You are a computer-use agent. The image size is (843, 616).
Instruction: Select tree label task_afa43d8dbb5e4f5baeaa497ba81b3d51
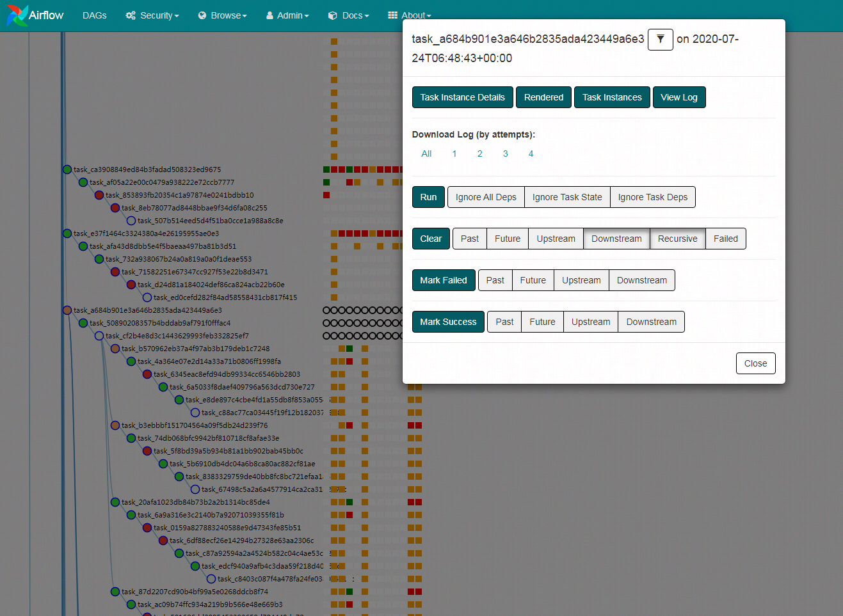[x=163, y=246]
